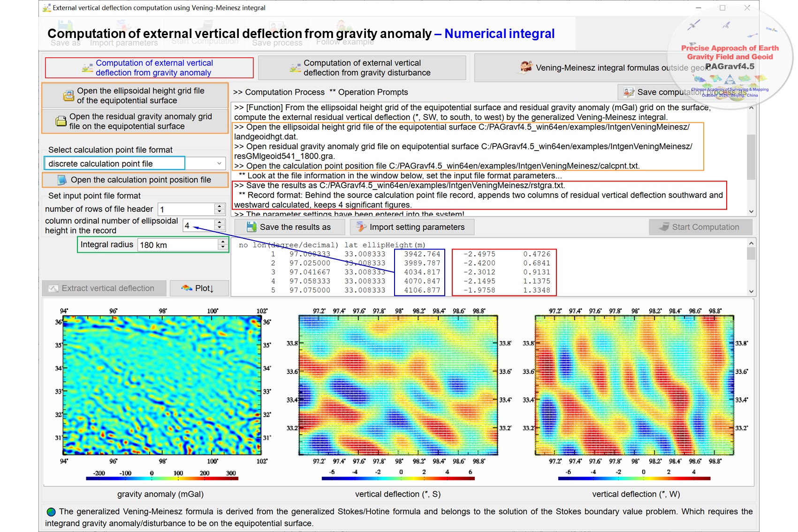Click the Integral radius input field
Viewport: 798px width, 532px height.
[177, 245]
